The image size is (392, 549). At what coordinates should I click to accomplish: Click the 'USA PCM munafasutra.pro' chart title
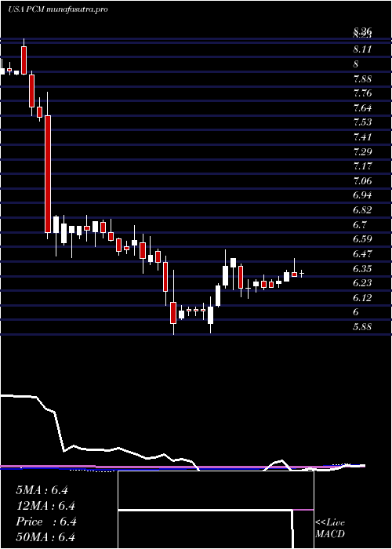pos(57,9)
